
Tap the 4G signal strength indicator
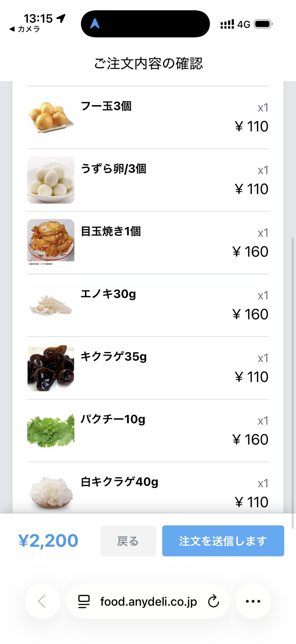pyautogui.click(x=235, y=24)
